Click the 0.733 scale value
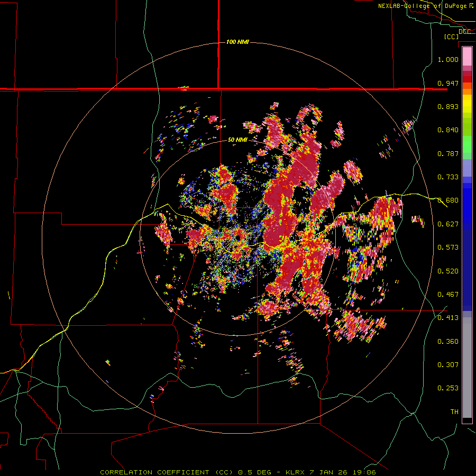 (448, 177)
